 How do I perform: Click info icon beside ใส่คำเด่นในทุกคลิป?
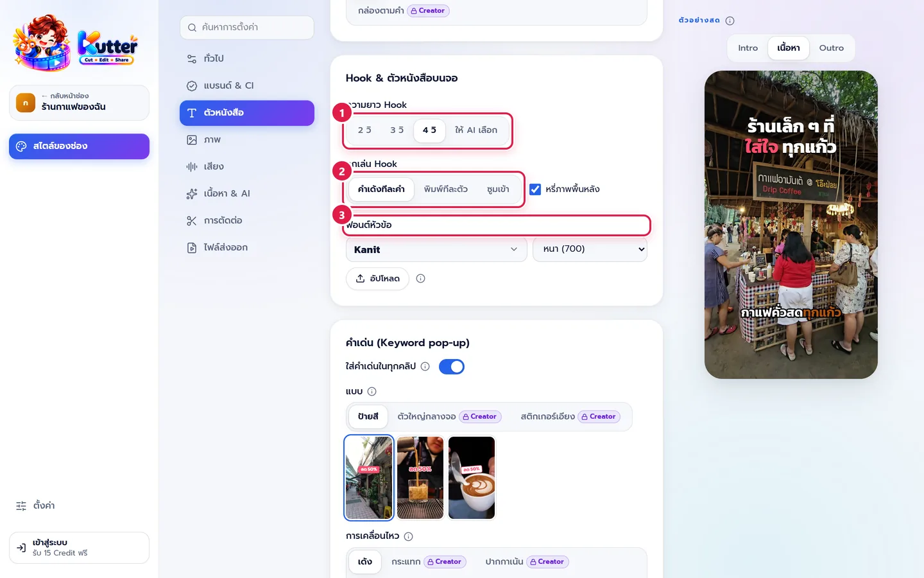click(x=425, y=366)
